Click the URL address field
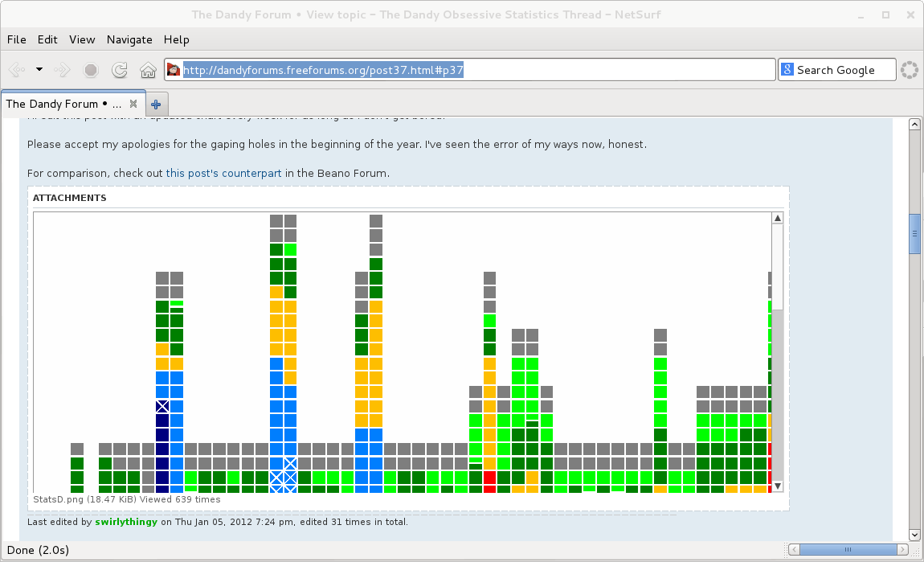The height and width of the screenshot is (562, 924). [x=470, y=70]
